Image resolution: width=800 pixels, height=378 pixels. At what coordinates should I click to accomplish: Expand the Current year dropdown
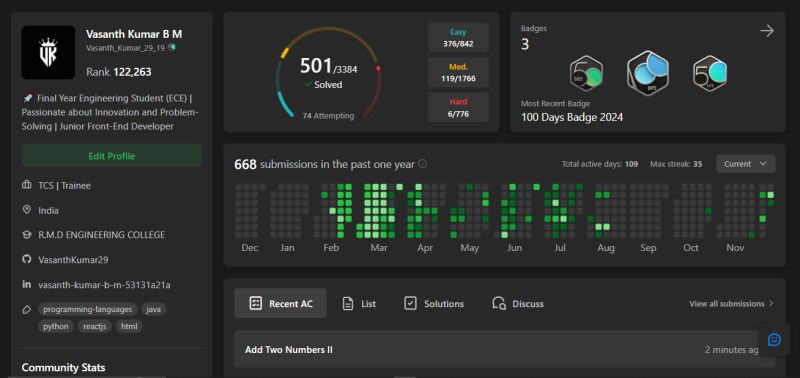pos(745,164)
